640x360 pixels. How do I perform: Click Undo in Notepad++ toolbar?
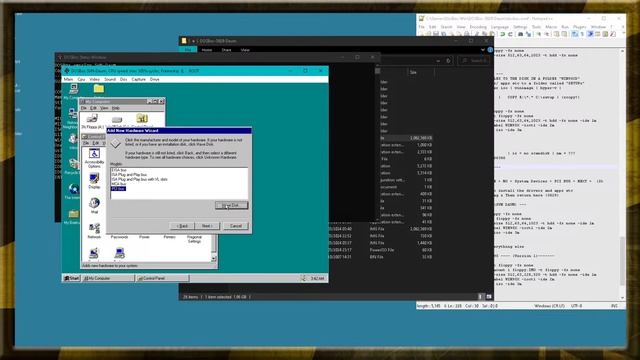tap(502, 34)
